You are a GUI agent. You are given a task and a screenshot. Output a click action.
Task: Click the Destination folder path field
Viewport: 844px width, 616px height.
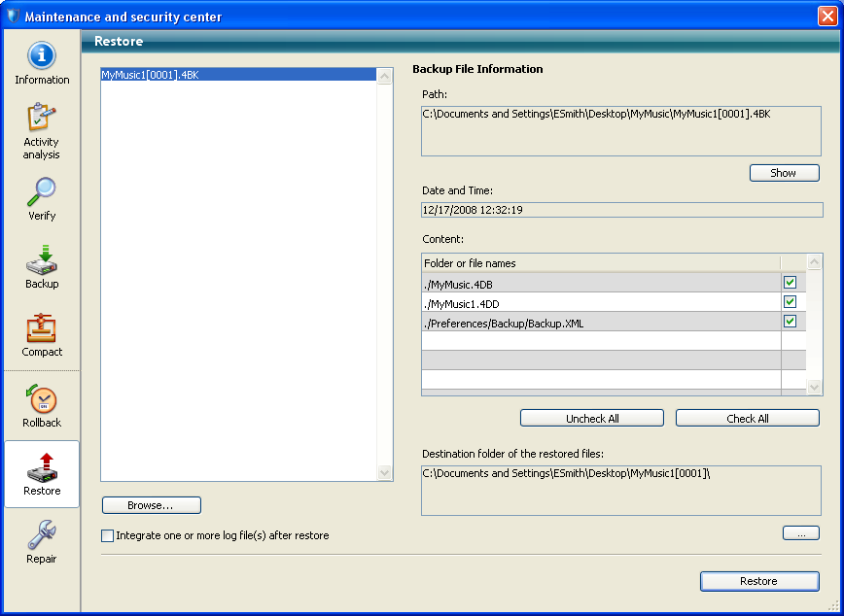620,490
